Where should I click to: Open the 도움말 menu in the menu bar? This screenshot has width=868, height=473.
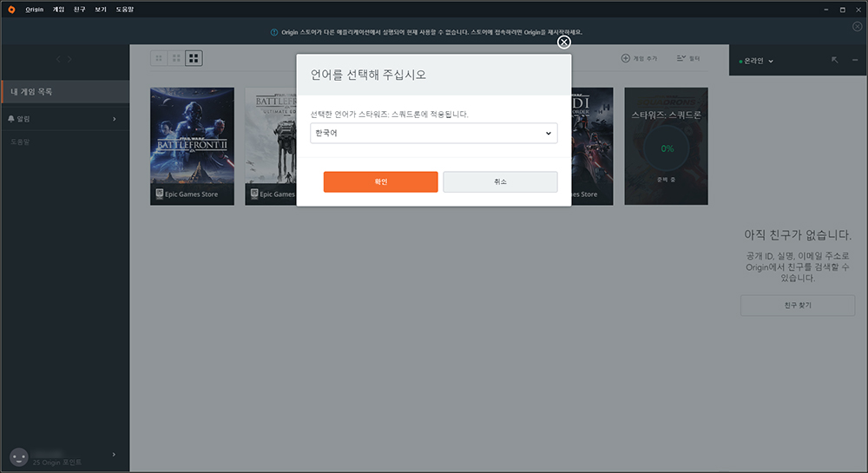pos(124,10)
